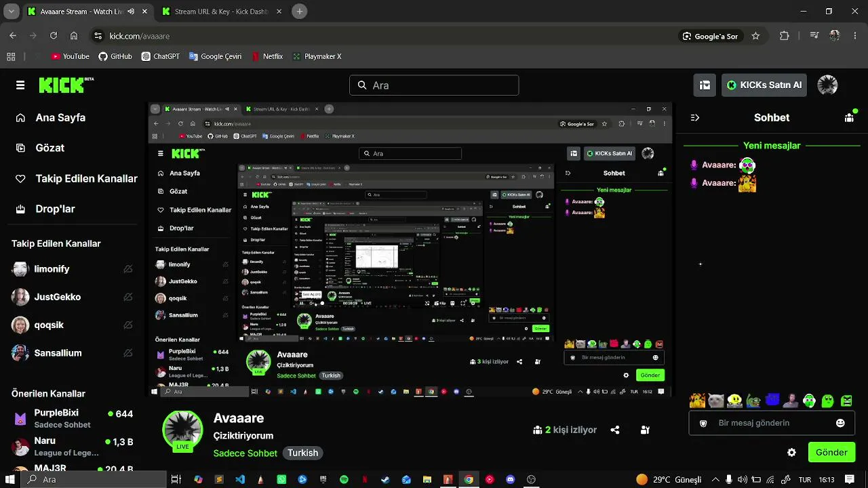Open Chrome three-dot menu
Screen dimensions: 868x488
click(855, 36)
